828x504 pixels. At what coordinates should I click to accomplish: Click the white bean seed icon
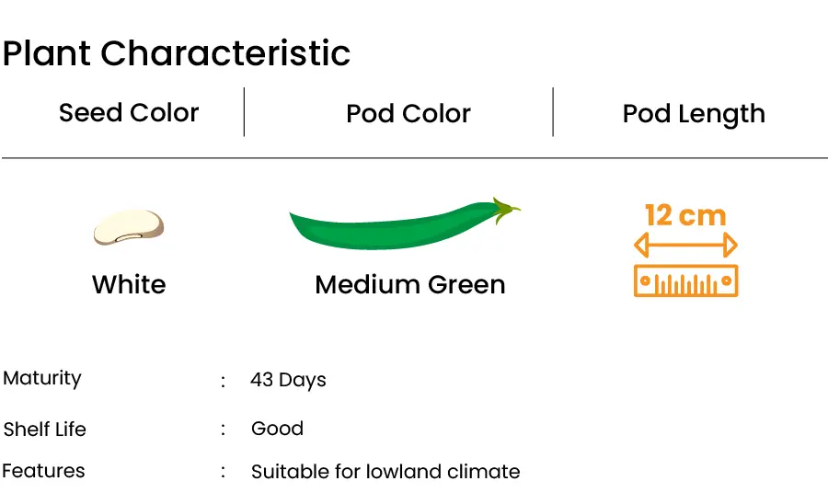point(129,227)
